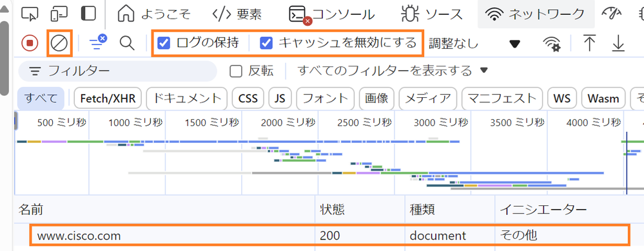Image resolution: width=644 pixels, height=251 pixels.
Task: Enable the 反転 checkbox
Action: click(x=236, y=71)
